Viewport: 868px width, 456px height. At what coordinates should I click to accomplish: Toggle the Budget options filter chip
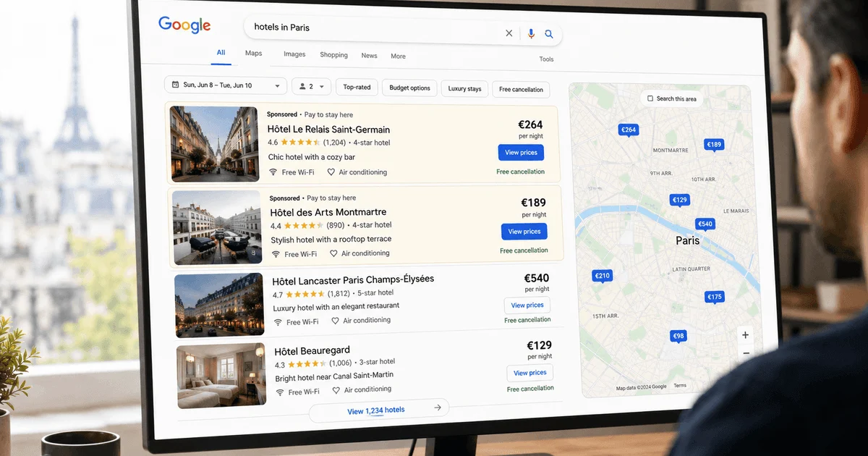coord(410,88)
